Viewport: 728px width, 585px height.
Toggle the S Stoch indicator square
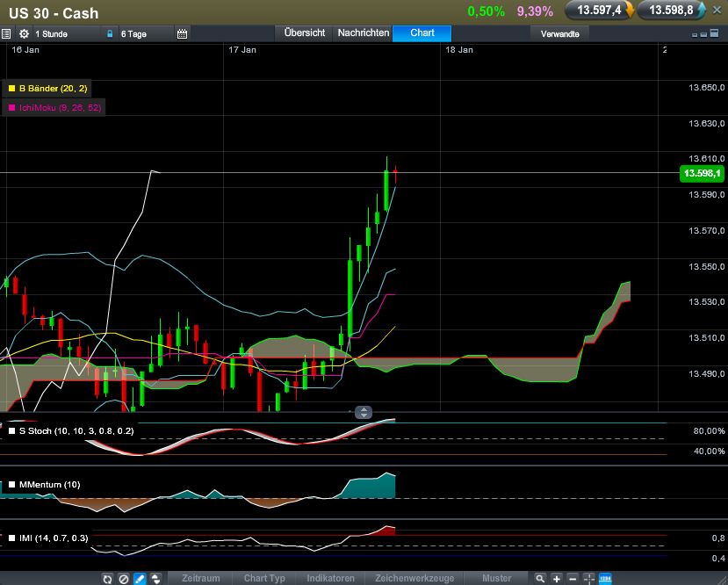(x=11, y=431)
